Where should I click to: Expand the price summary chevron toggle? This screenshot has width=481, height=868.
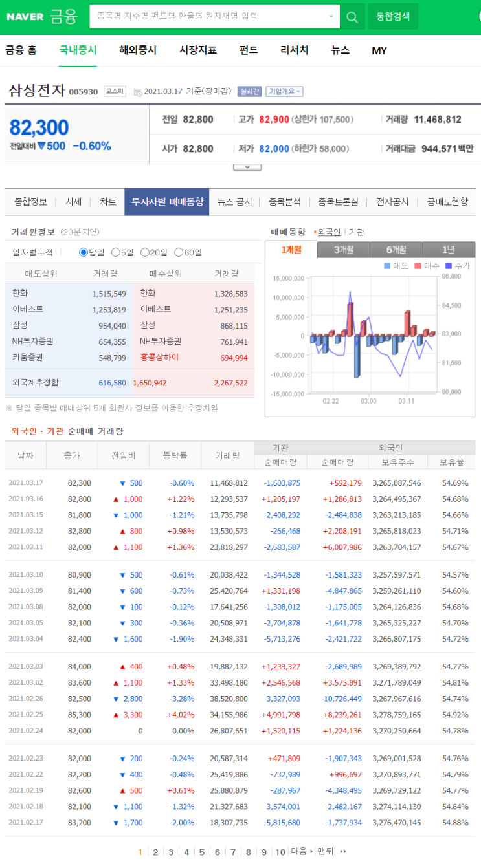tap(247, 167)
